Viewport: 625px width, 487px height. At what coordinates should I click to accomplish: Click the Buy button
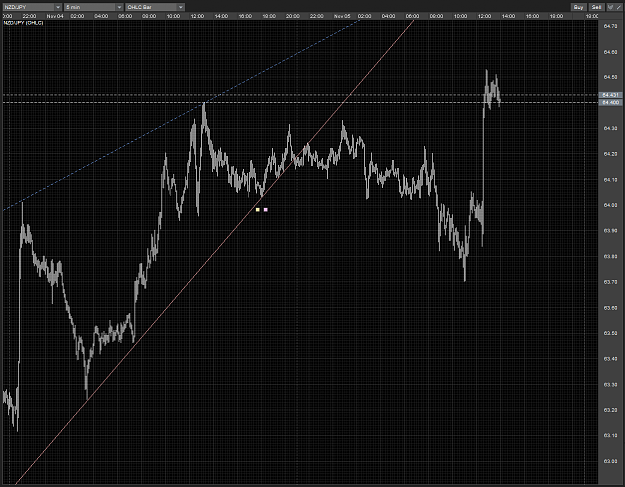(x=578, y=7)
